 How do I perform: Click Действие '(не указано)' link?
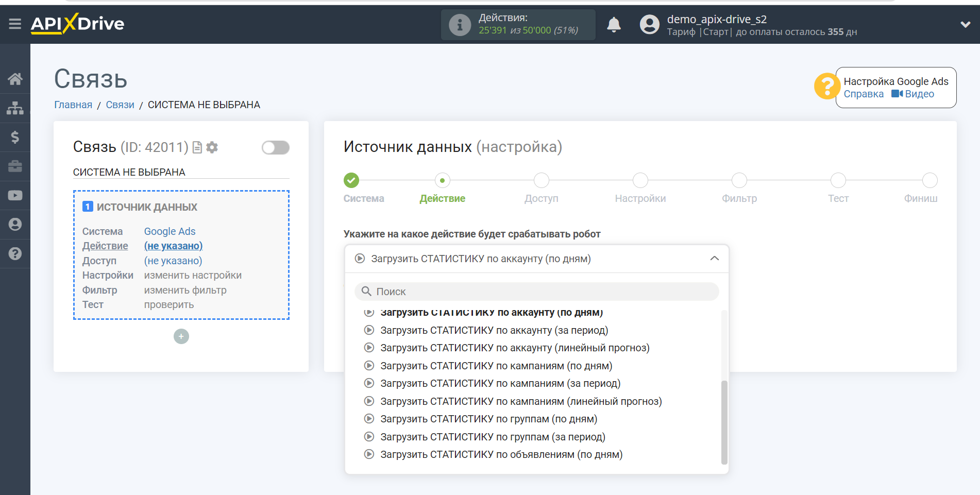pyautogui.click(x=173, y=246)
